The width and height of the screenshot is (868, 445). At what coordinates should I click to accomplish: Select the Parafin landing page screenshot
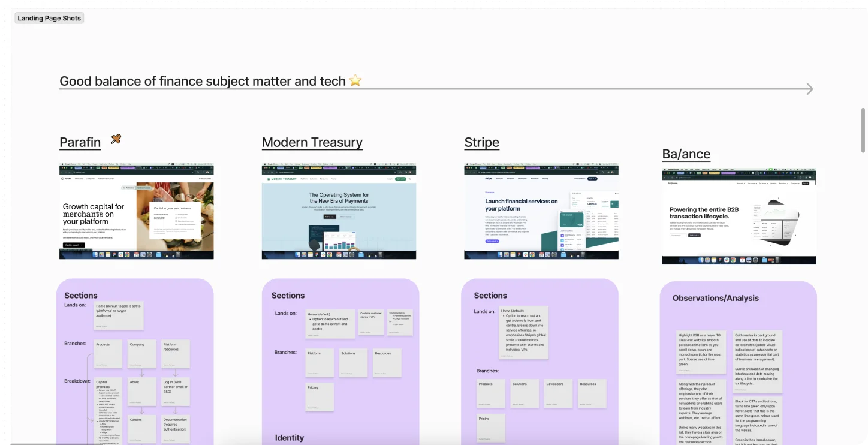(x=137, y=212)
